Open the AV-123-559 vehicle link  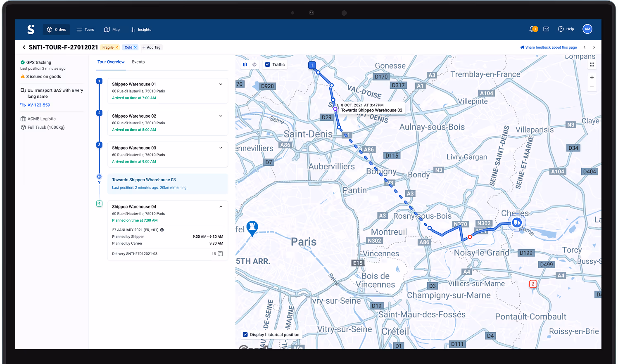[x=39, y=105]
